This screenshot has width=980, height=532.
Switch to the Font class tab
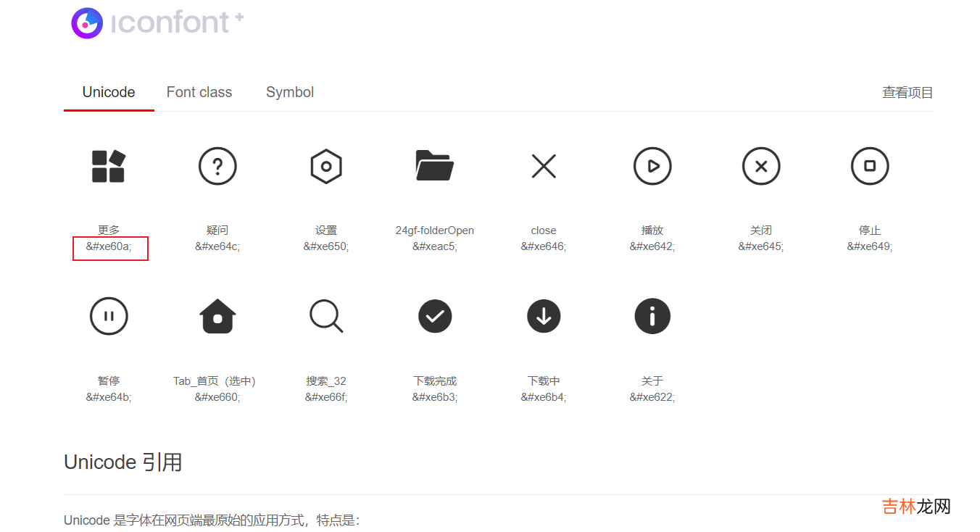[x=199, y=92]
